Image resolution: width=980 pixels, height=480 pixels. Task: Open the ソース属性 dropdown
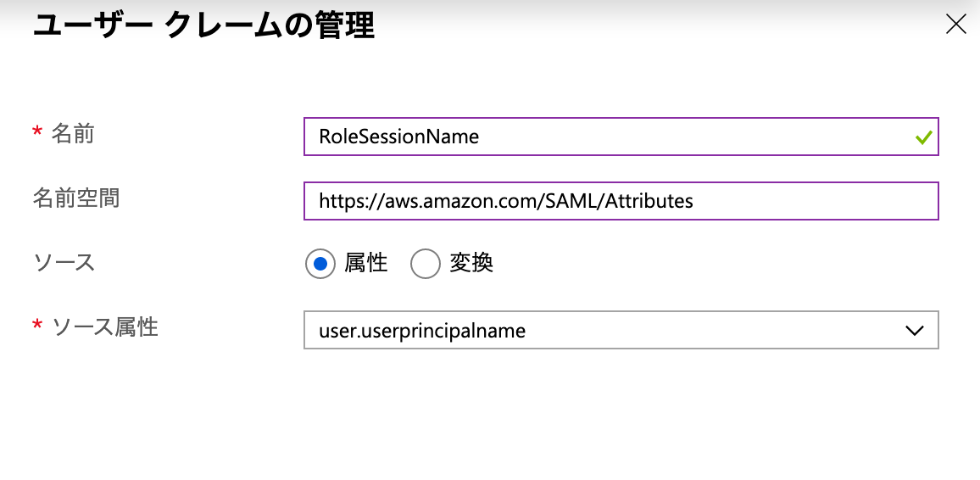(x=621, y=330)
